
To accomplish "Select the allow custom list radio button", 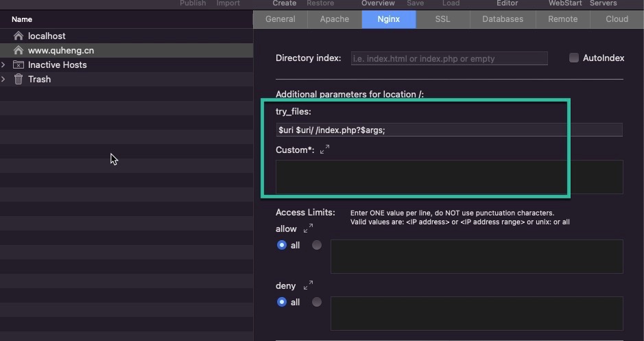I will pos(317,245).
